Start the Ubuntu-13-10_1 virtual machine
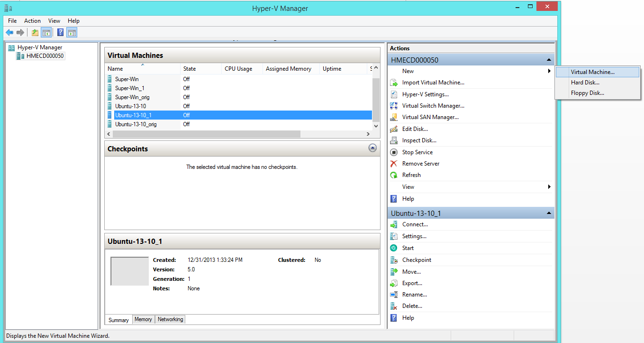644x343 pixels. pos(408,248)
